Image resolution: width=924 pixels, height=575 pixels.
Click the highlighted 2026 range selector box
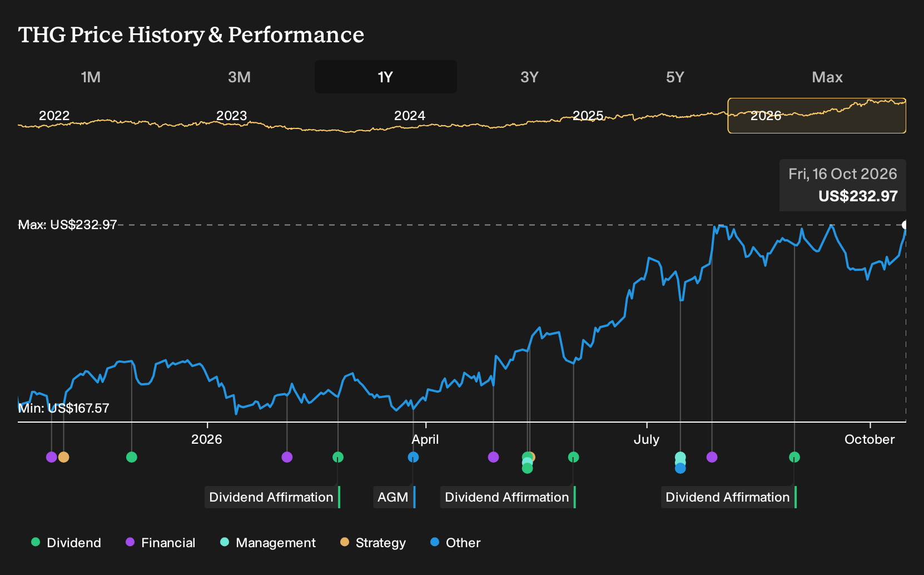(817, 116)
